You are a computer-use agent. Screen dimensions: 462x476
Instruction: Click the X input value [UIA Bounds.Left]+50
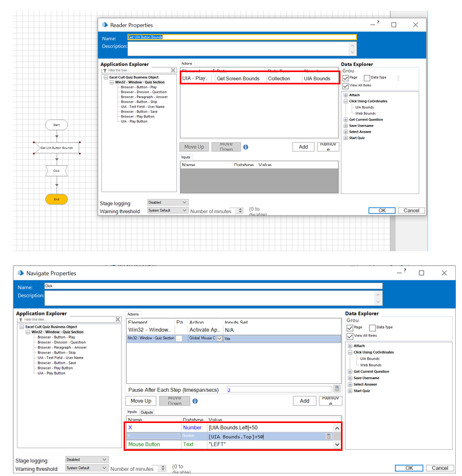233,428
